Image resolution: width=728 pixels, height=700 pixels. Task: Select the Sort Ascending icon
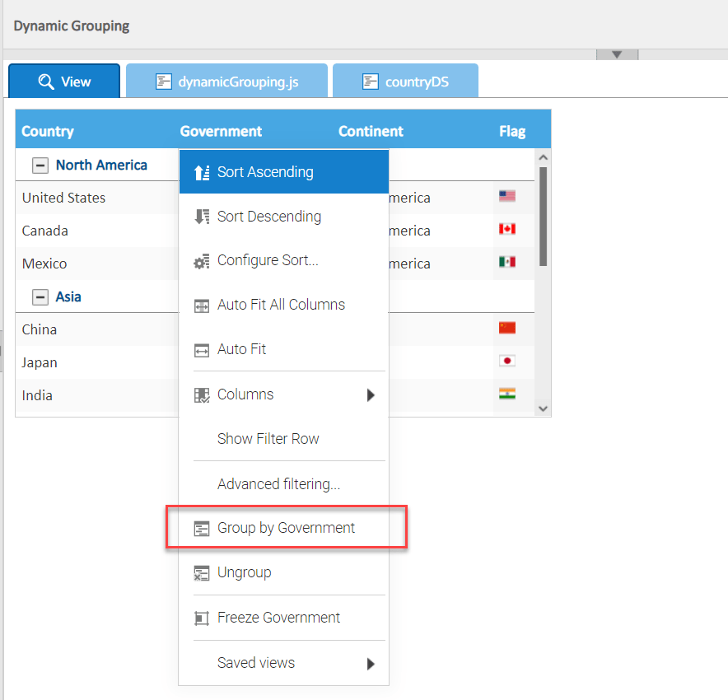[x=202, y=171]
